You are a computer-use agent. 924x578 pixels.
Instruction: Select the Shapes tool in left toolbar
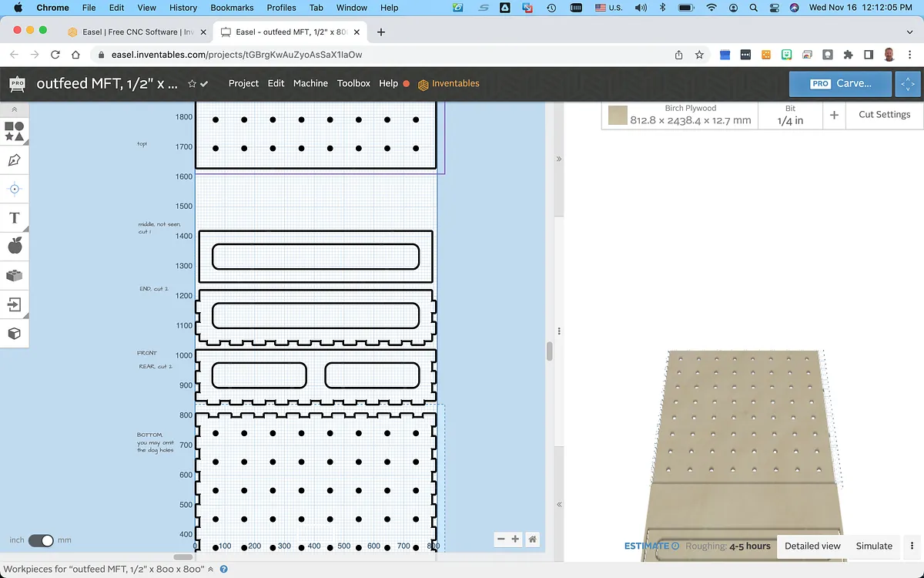[14, 130]
